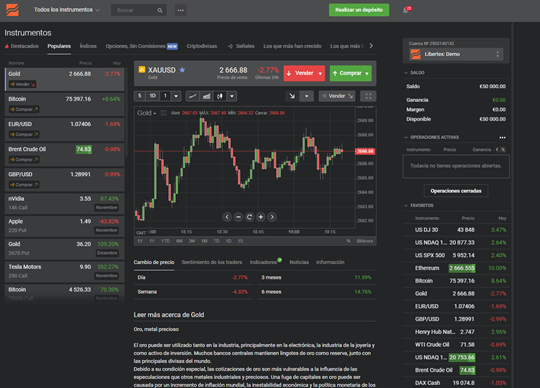This screenshot has width=540, height=388.
Task: Select GBP/USD in instrument list
Action: (65, 179)
